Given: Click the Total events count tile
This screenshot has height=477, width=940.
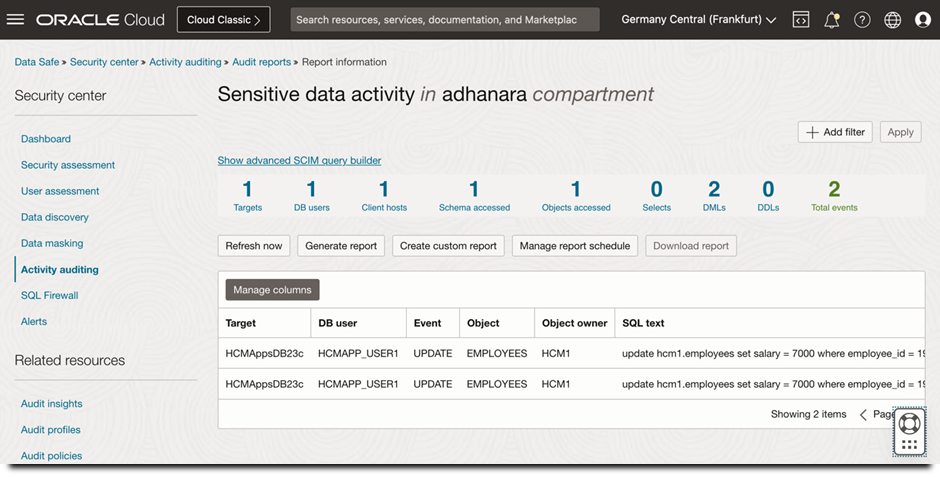Looking at the screenshot, I should click(834, 197).
